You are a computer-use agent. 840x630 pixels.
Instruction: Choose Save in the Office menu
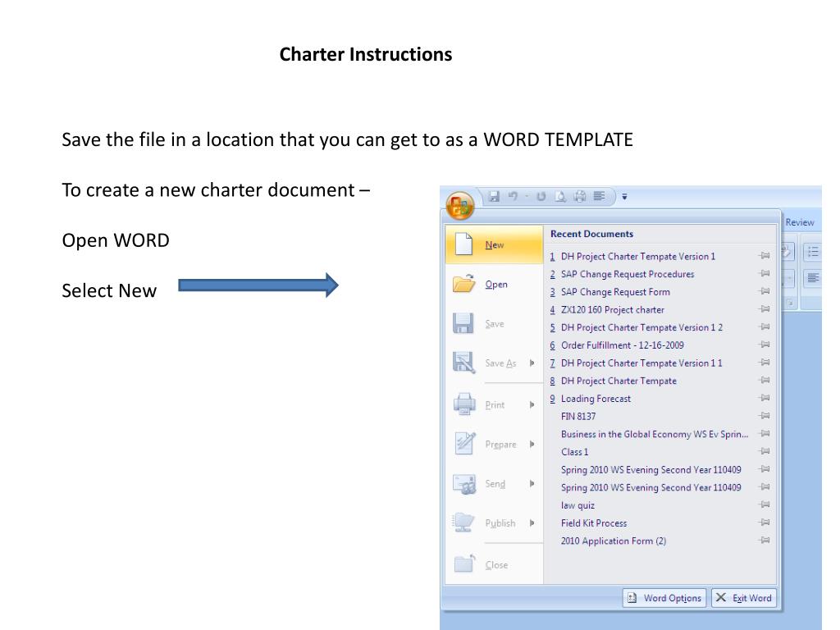click(494, 323)
